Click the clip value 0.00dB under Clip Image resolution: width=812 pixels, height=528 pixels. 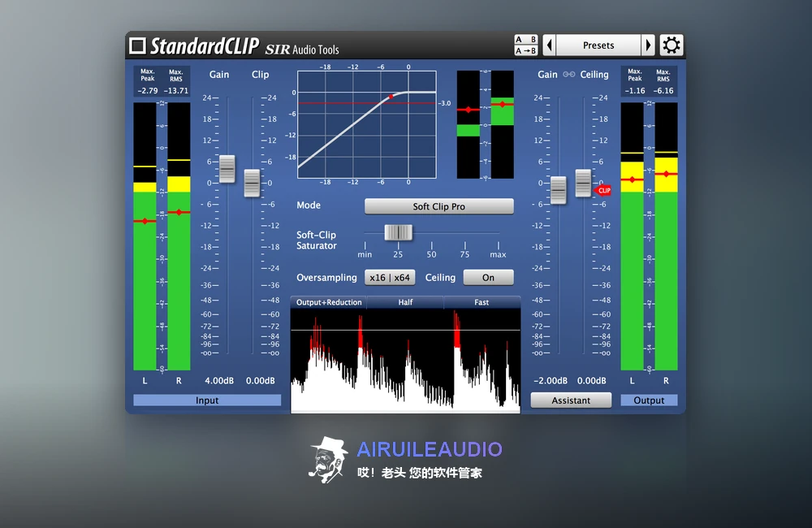click(261, 380)
